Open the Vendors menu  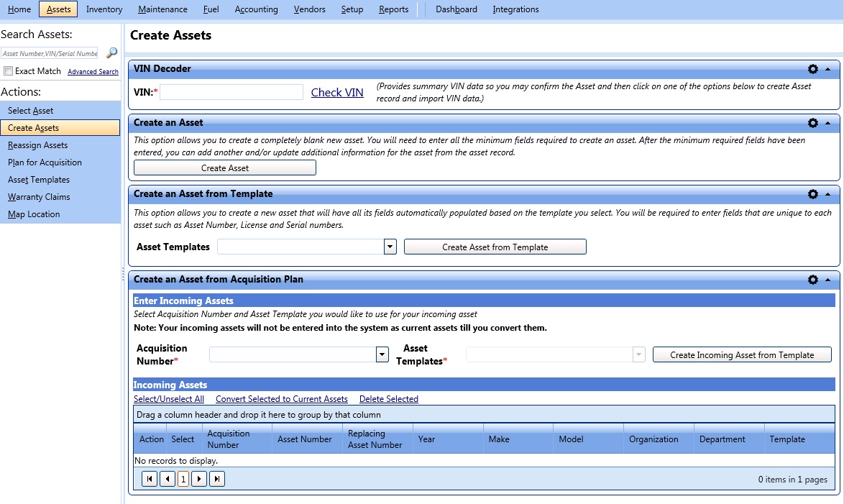click(x=310, y=9)
